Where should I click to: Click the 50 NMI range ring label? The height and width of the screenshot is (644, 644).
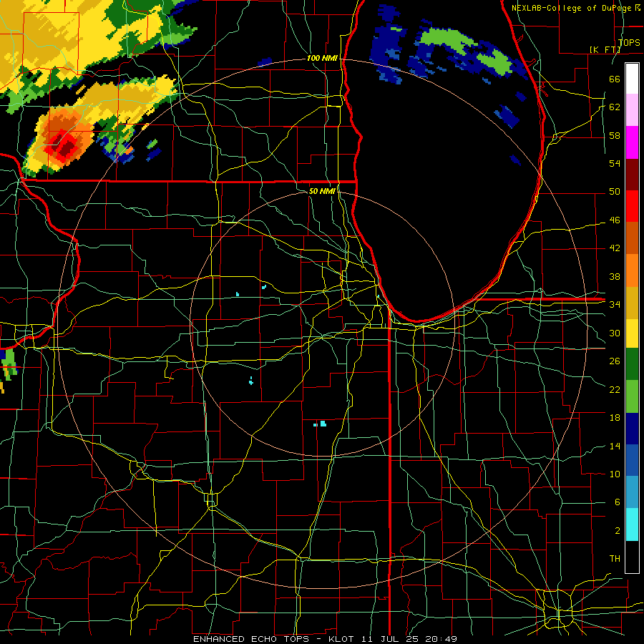[322, 191]
